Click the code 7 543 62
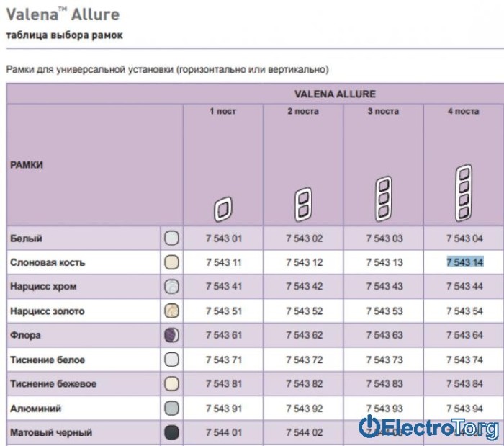The width and height of the screenshot is (504, 446). pos(304,335)
